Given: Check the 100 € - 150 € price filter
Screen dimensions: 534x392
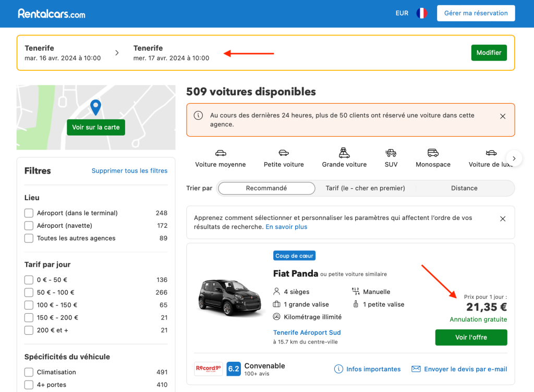Looking at the screenshot, I should (x=29, y=305).
